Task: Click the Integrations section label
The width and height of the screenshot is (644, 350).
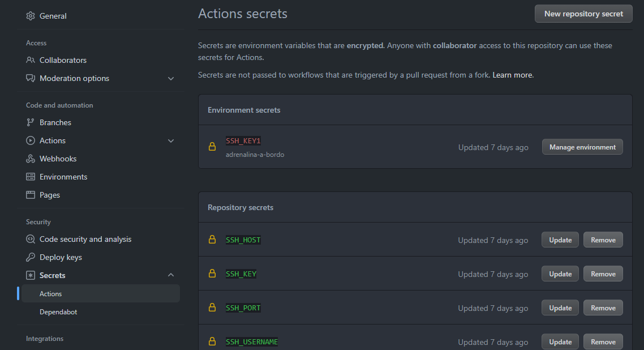Action: coord(45,339)
